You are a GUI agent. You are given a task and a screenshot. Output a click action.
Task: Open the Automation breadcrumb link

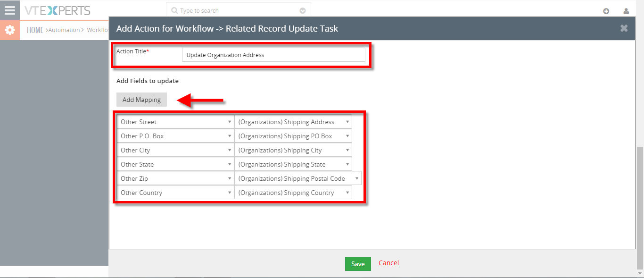64,30
